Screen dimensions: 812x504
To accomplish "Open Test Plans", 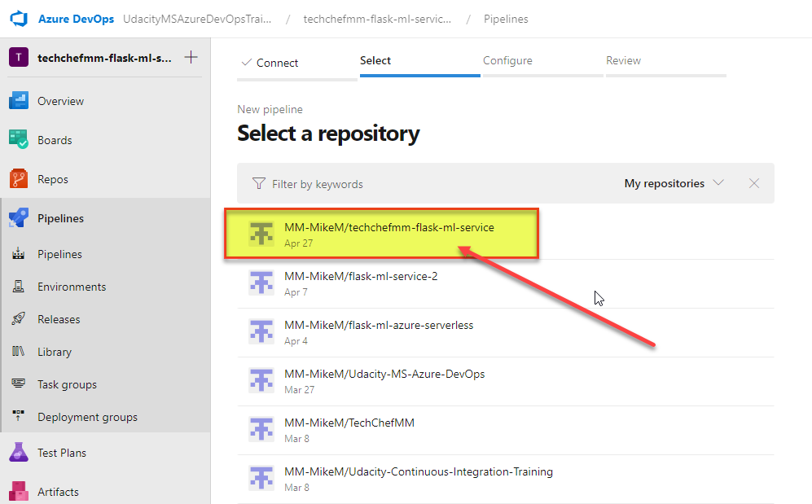I will (x=60, y=452).
